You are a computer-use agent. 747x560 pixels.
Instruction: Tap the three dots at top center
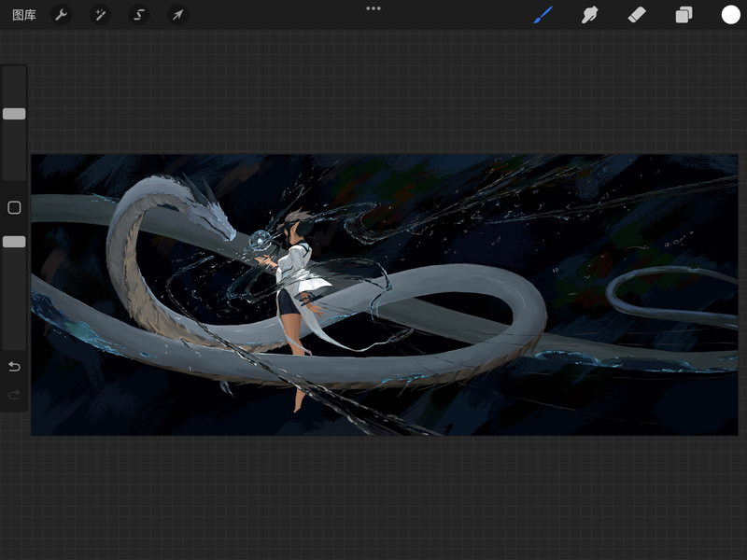coord(373,8)
